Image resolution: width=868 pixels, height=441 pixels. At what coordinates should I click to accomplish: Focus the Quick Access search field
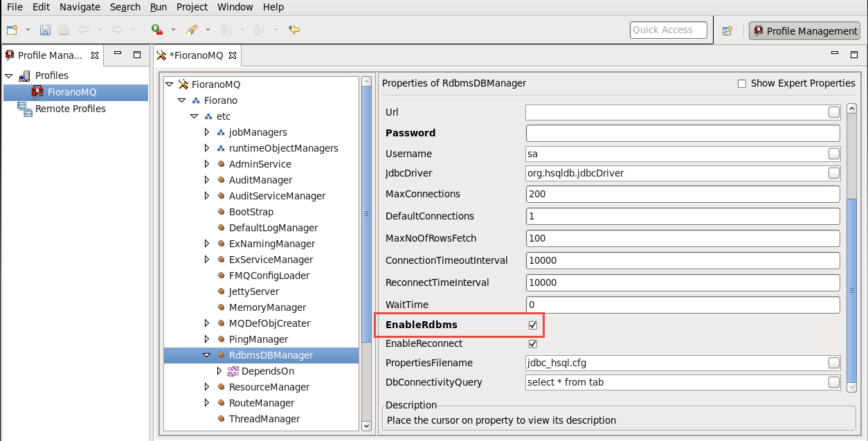(669, 30)
